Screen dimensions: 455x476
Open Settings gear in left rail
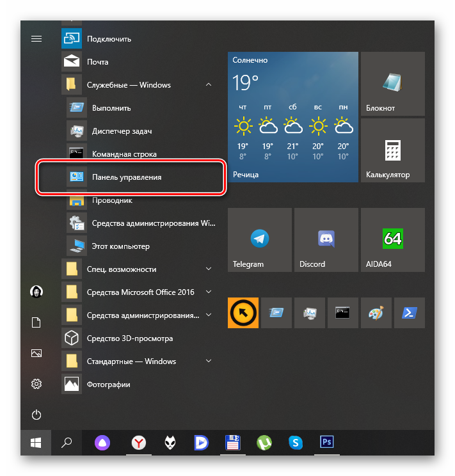[36, 384]
